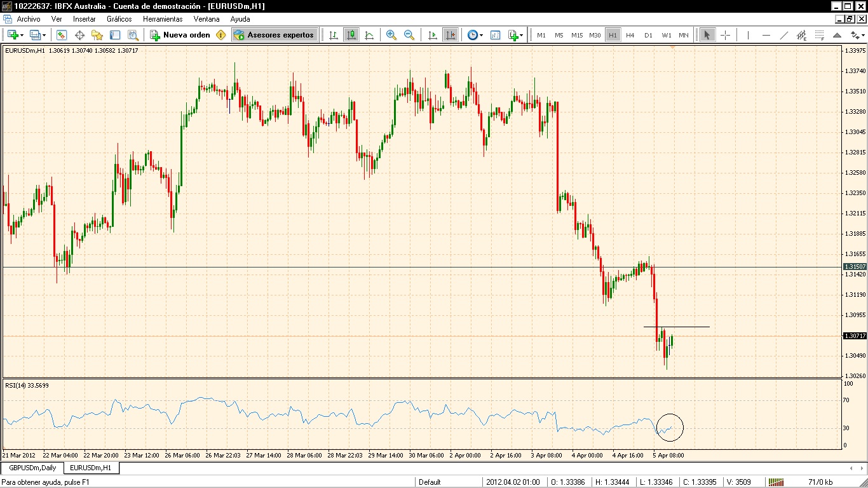Select the M5 timeframe
The image size is (868, 488).
point(559,35)
